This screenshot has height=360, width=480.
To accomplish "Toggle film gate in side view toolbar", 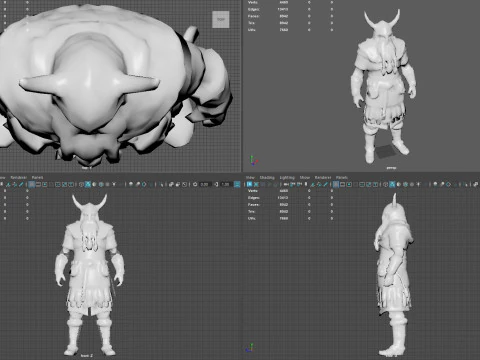I will [342, 184].
